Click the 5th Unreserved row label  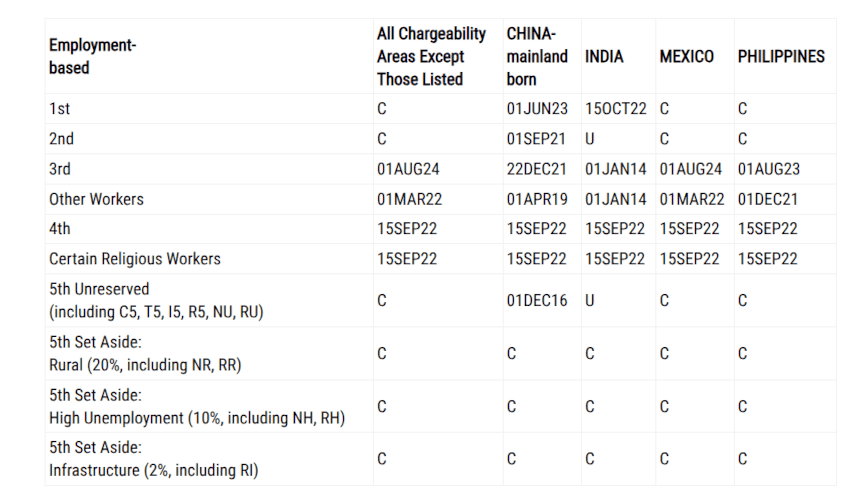(x=156, y=300)
